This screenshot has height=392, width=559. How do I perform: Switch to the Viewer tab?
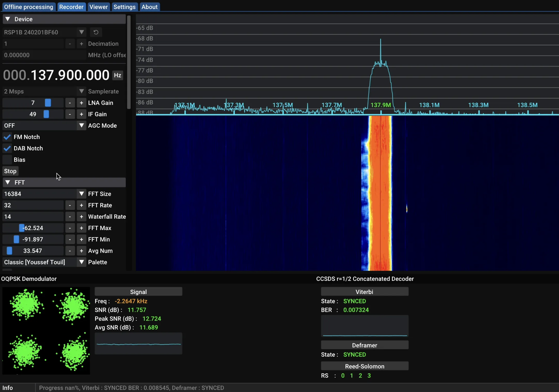point(98,7)
